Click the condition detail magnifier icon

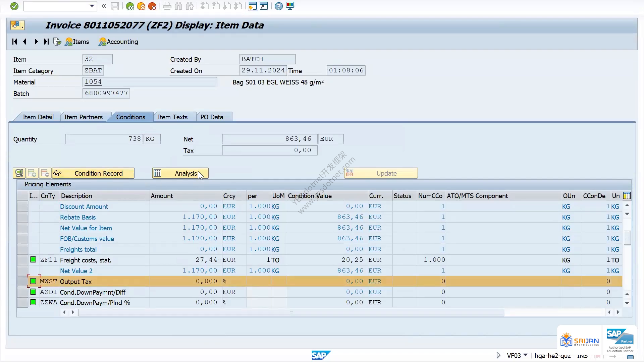point(19,173)
